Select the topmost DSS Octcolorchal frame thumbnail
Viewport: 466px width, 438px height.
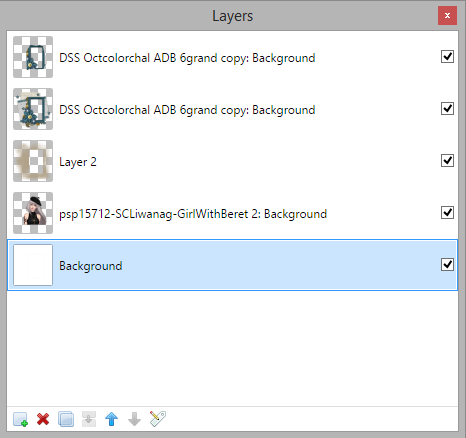33,57
